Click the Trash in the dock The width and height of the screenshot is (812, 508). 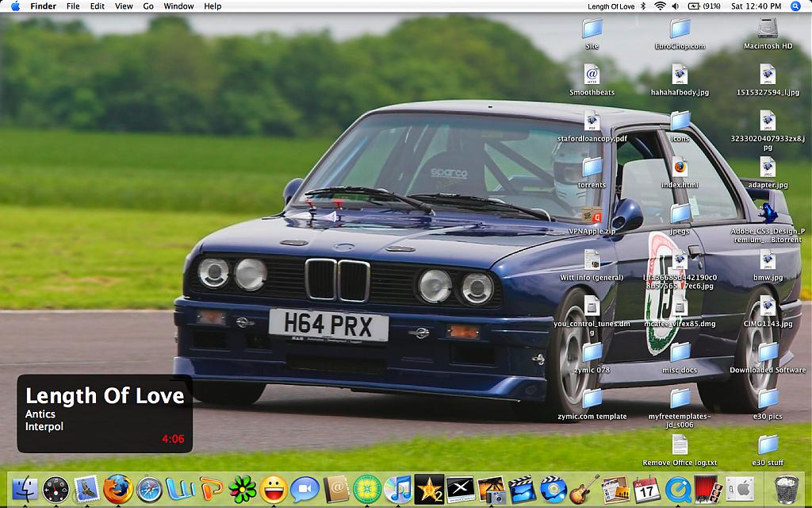point(786,488)
